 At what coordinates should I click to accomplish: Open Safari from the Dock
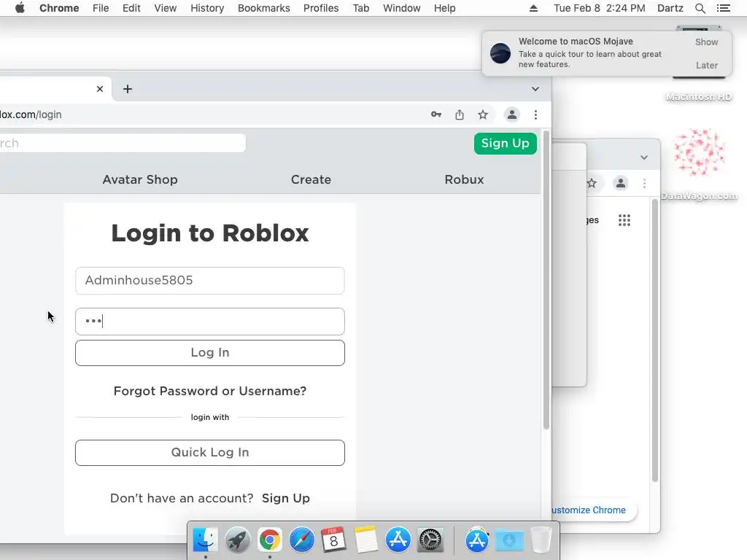click(x=301, y=540)
